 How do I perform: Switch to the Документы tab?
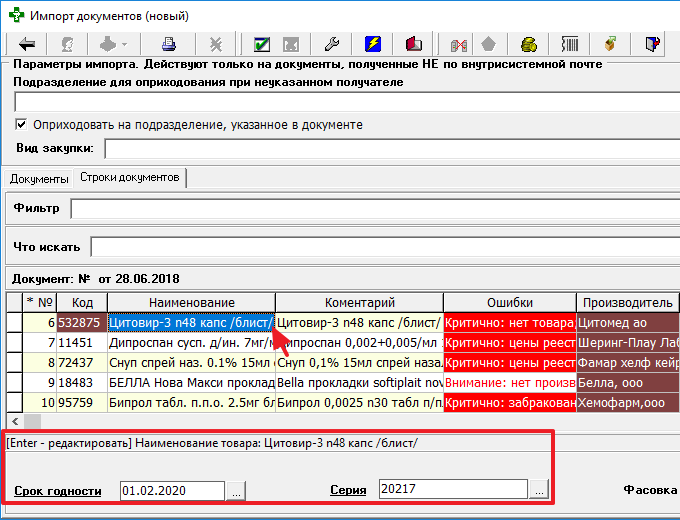click(39, 179)
